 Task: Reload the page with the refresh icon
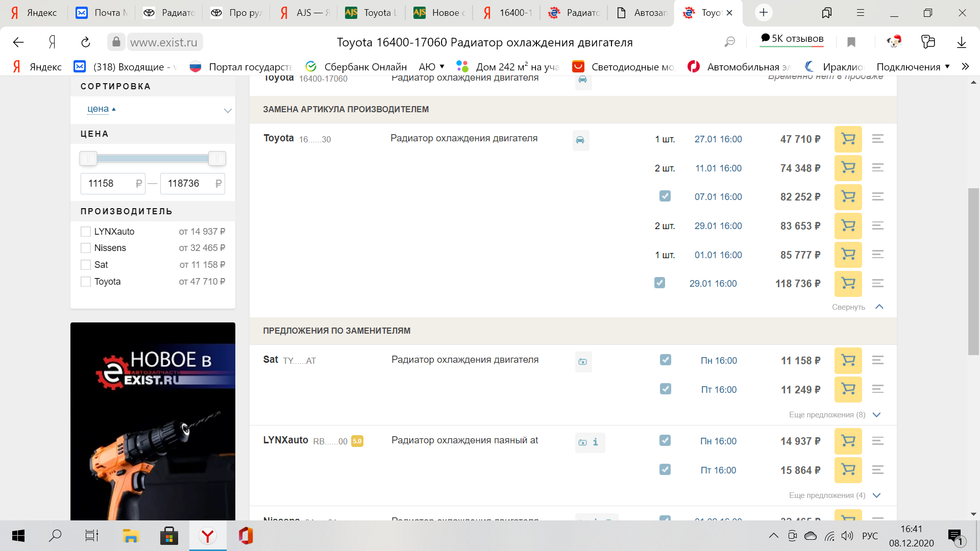(x=86, y=42)
